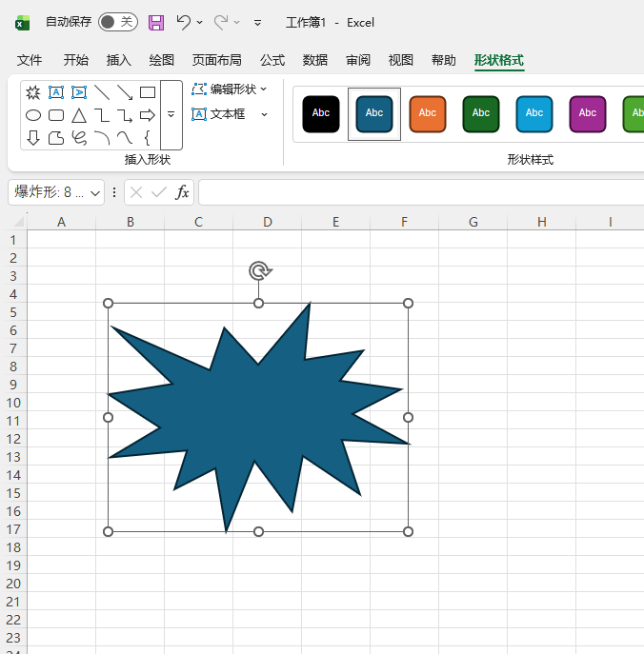Select the oval shape
Screen dimensions: 644x654
click(33, 115)
